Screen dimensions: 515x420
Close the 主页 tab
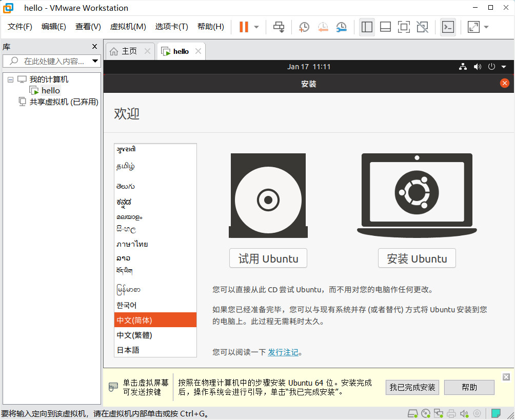click(147, 51)
